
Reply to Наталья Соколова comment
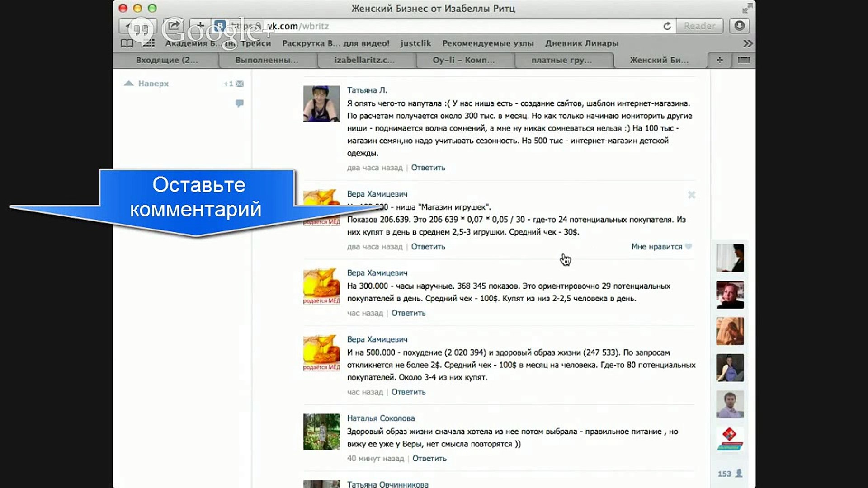pos(429,459)
